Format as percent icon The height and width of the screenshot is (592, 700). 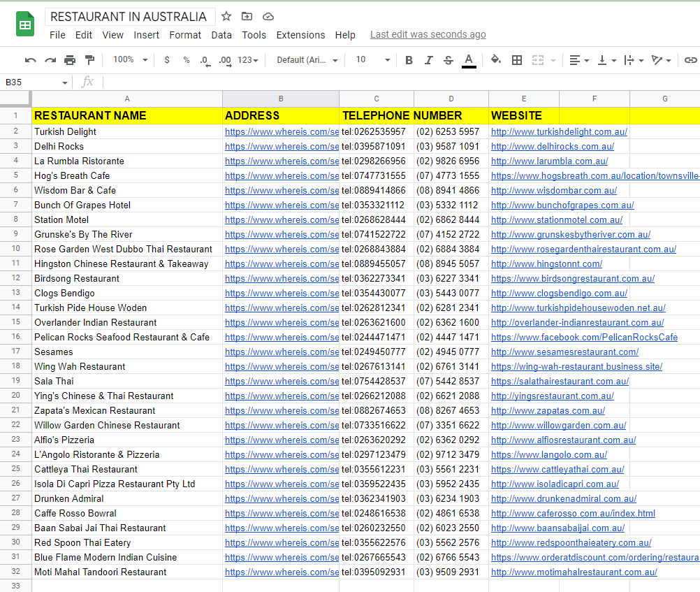pyautogui.click(x=186, y=60)
